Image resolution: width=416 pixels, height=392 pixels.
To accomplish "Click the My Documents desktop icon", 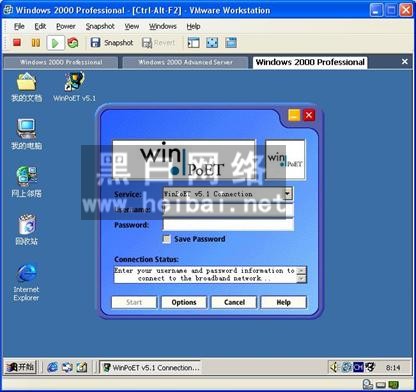I will click(26, 88).
